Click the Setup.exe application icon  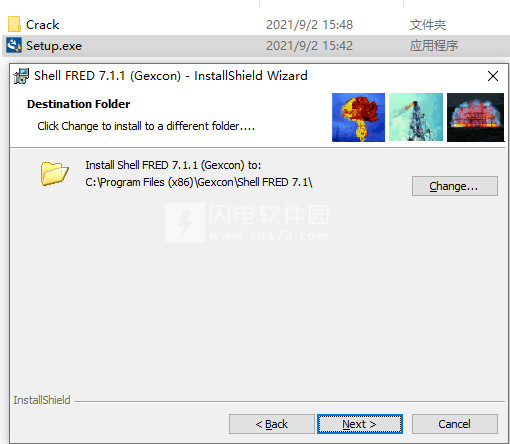(14, 45)
